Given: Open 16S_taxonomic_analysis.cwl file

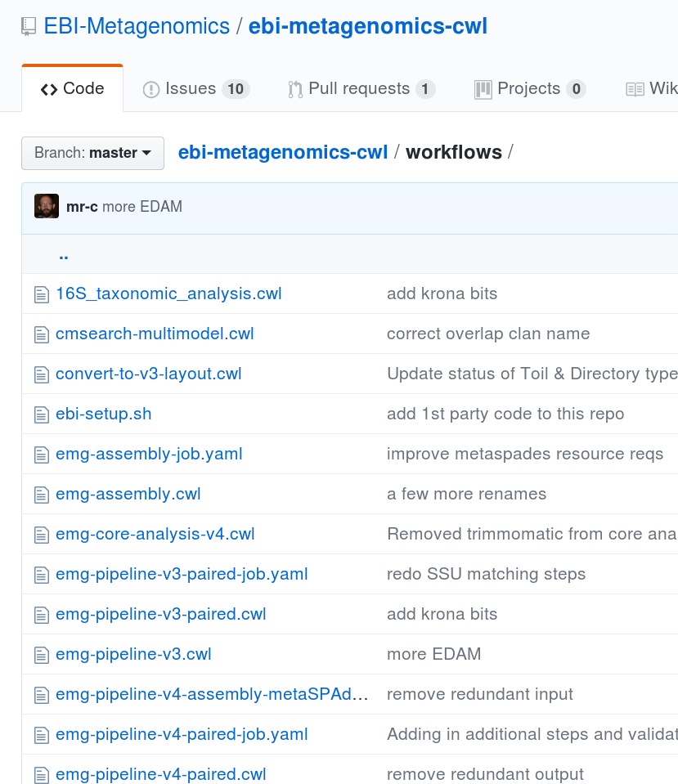Looking at the screenshot, I should click(168, 293).
